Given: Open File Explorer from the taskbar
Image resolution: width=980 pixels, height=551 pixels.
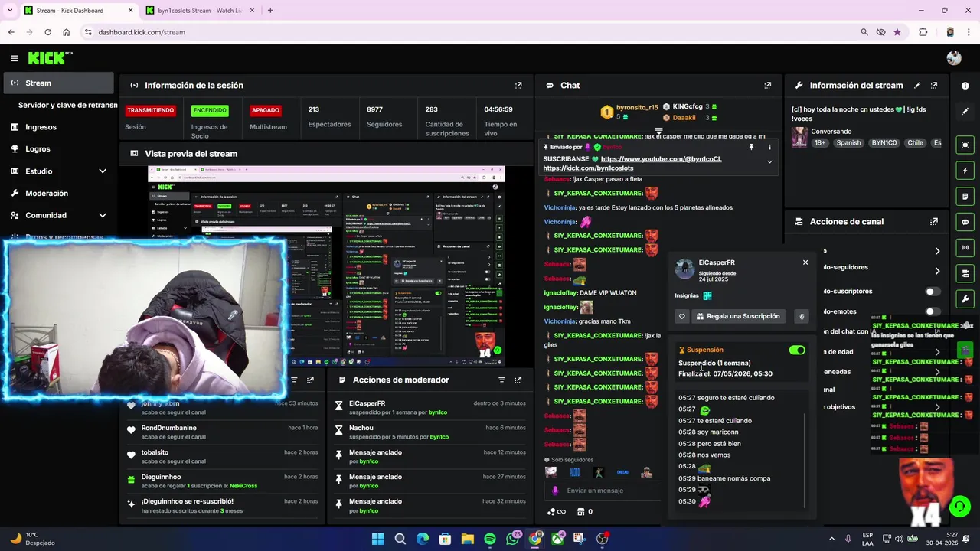Looking at the screenshot, I should (x=467, y=539).
